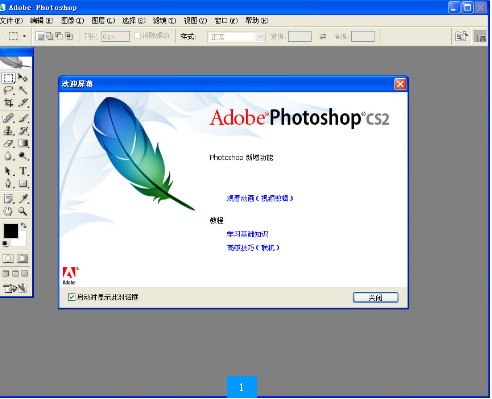
Task: Select the Lasso tool
Action: click(8, 90)
